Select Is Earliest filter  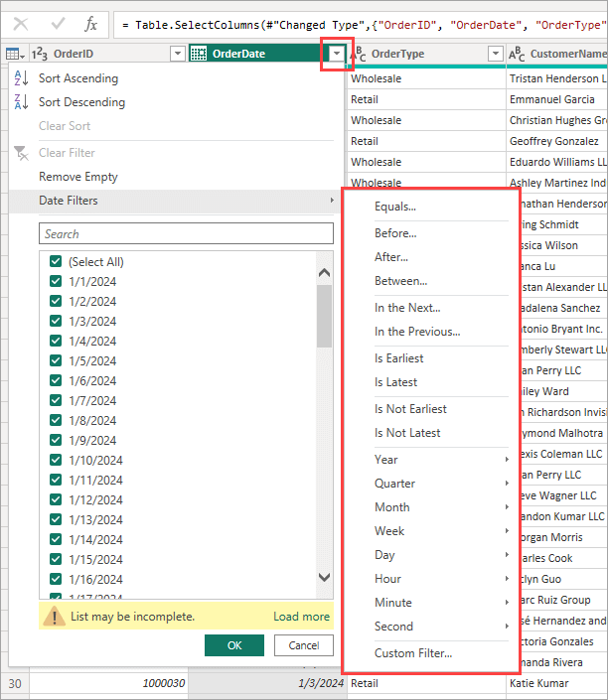[x=399, y=358]
